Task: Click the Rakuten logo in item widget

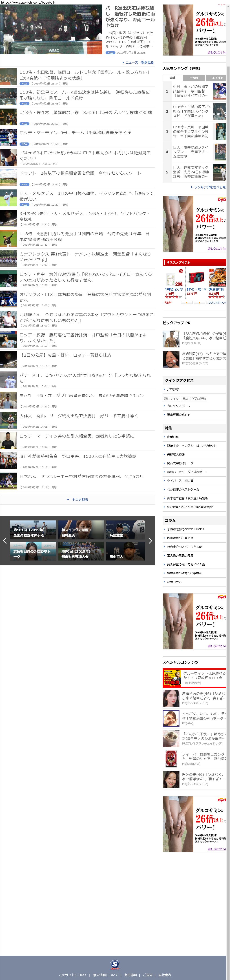Action: [168, 302]
